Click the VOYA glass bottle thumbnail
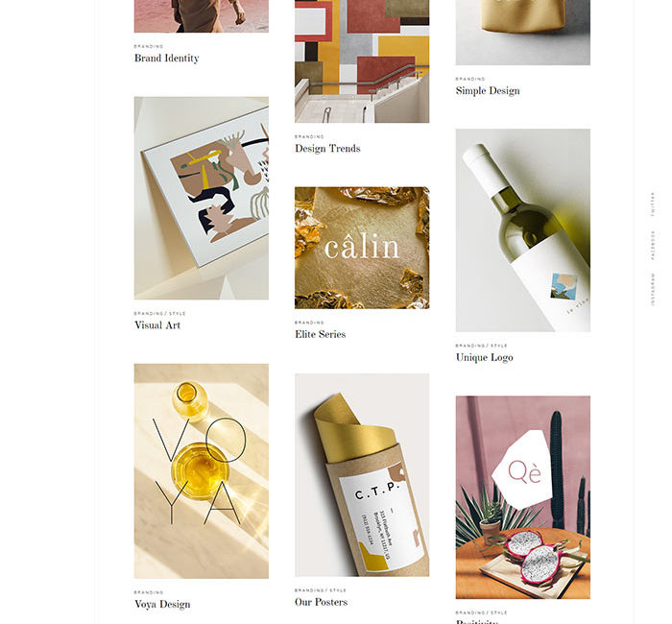This screenshot has height=624, width=672. pyautogui.click(x=202, y=471)
